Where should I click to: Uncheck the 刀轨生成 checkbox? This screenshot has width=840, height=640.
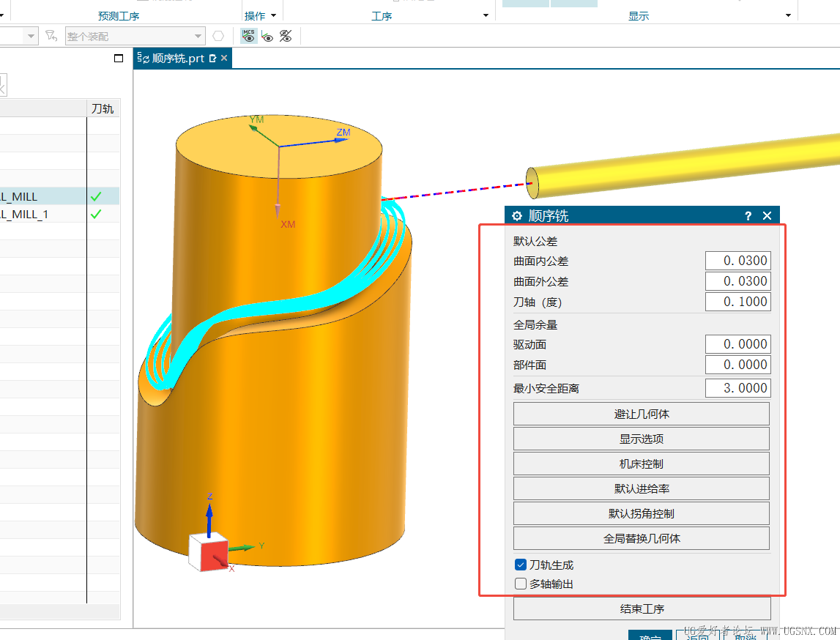pos(521,565)
